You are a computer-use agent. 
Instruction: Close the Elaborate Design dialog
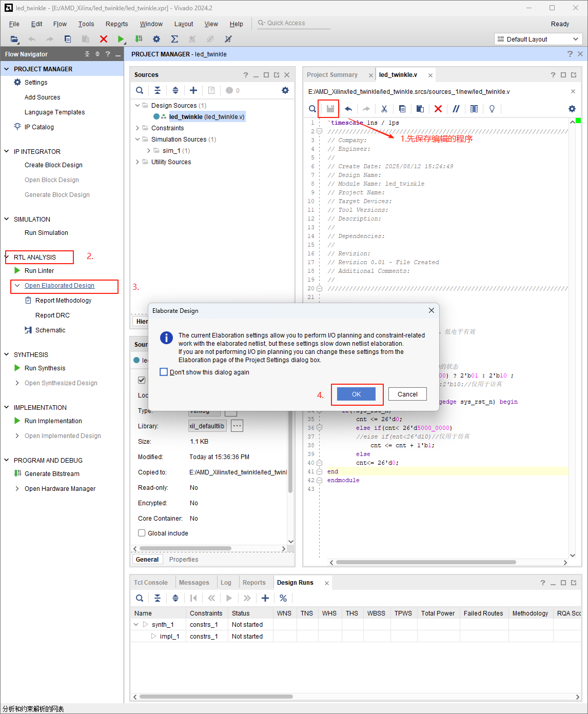432,310
